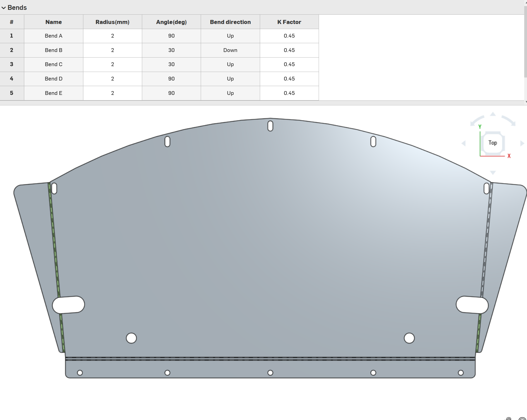Change Bend B direction cell showing Down
The height and width of the screenshot is (420, 527).
point(230,50)
